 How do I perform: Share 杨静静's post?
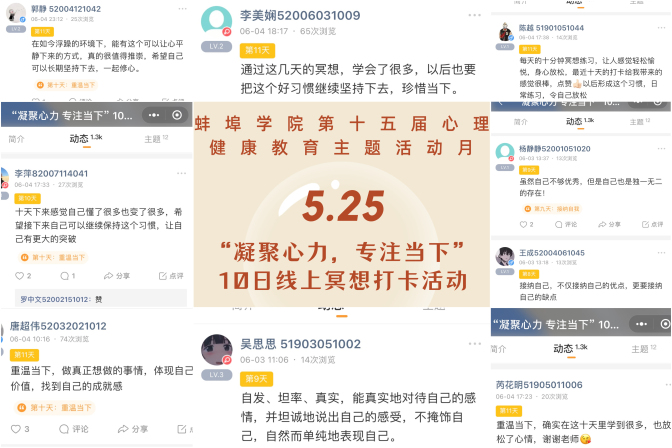click(609, 224)
